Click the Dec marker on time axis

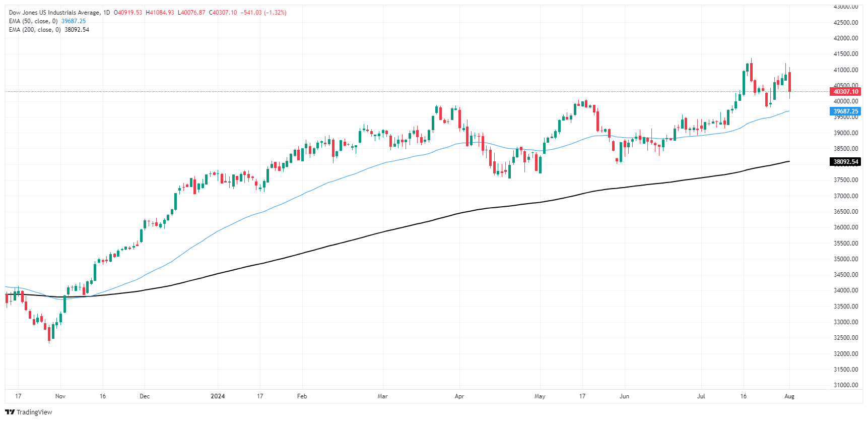pos(145,396)
